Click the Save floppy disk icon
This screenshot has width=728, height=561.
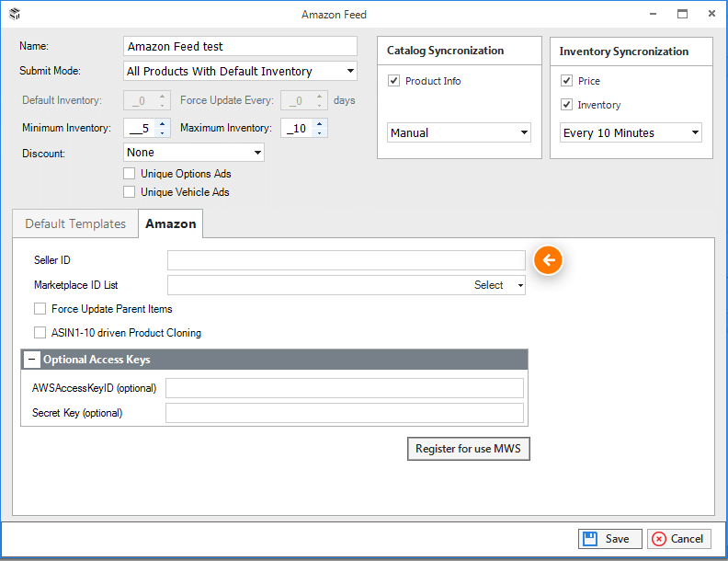(590, 539)
